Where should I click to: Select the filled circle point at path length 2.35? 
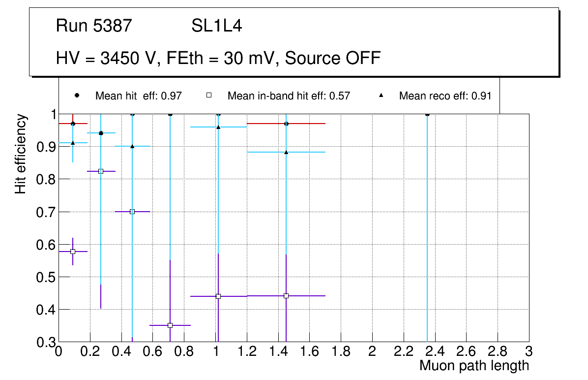(x=427, y=114)
